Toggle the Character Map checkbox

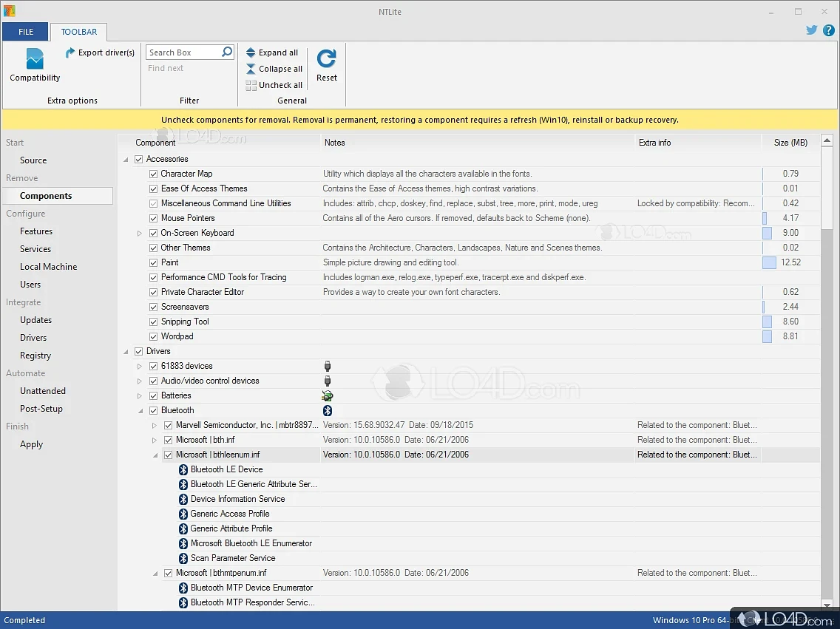point(154,174)
